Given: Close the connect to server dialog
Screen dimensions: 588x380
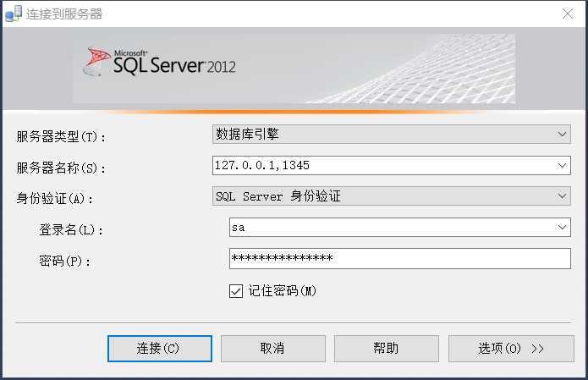Looking at the screenshot, I should pyautogui.click(x=568, y=14).
